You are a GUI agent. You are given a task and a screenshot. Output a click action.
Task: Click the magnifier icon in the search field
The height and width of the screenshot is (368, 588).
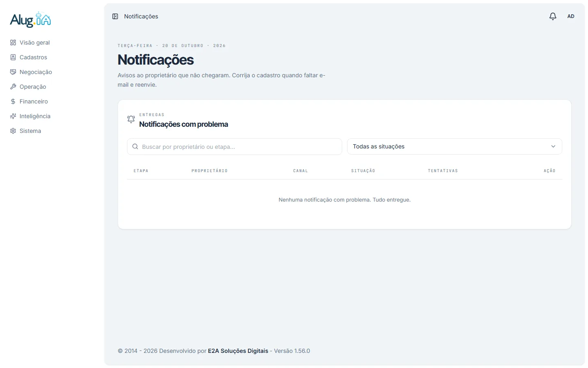point(135,146)
